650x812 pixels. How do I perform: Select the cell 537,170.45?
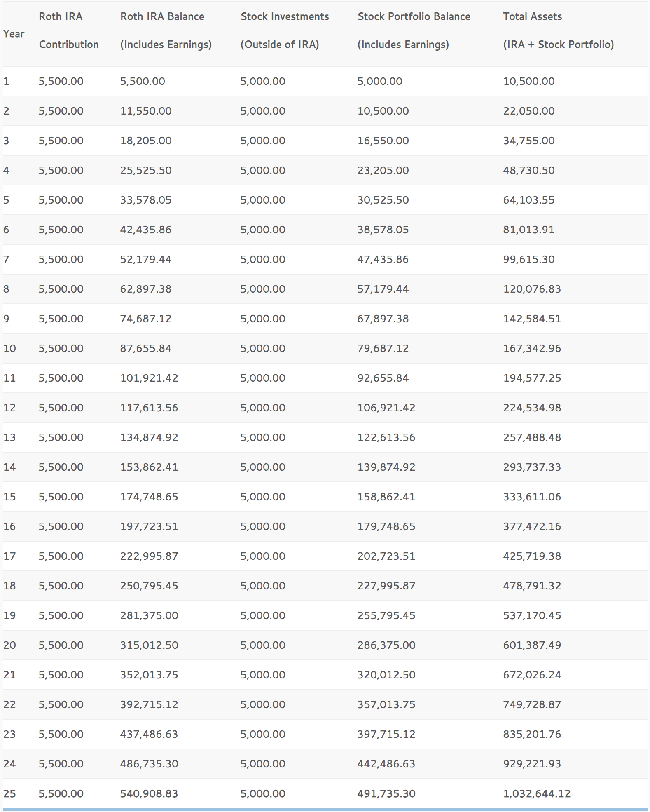pyautogui.click(x=532, y=615)
